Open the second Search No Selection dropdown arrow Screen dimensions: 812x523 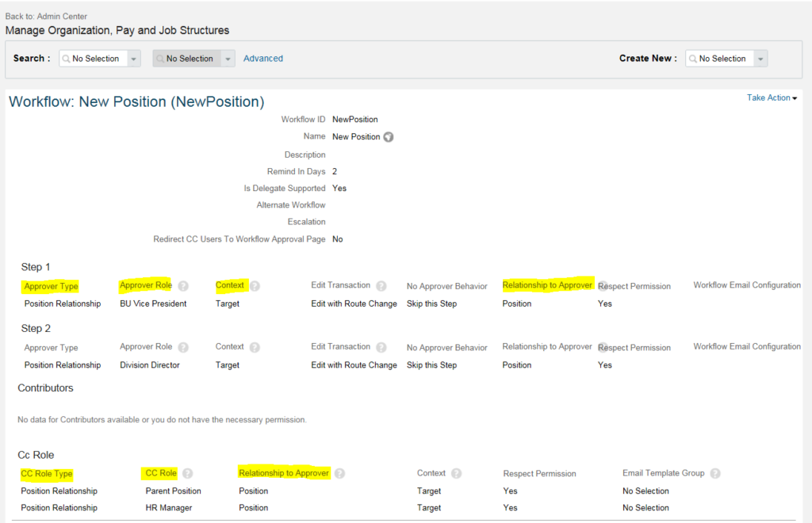pos(228,59)
